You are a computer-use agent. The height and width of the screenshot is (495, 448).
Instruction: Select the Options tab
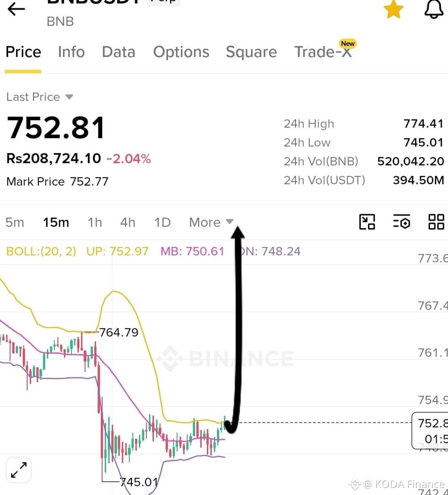point(181,52)
